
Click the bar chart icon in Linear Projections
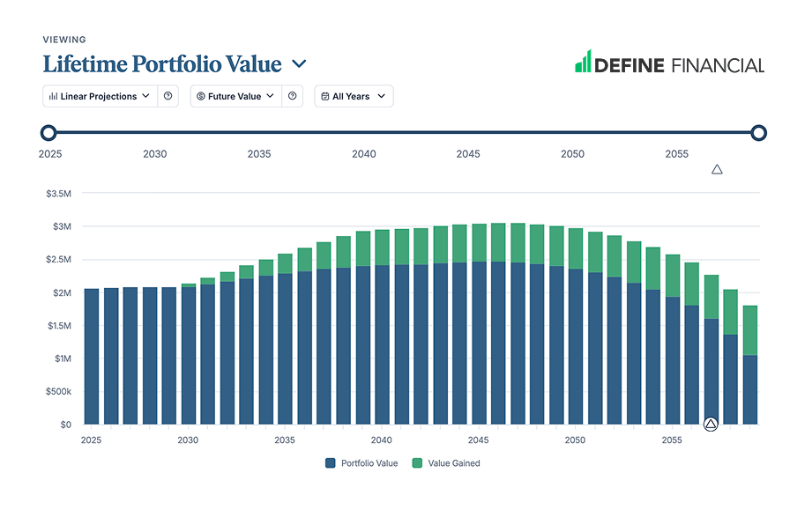pyautogui.click(x=54, y=96)
